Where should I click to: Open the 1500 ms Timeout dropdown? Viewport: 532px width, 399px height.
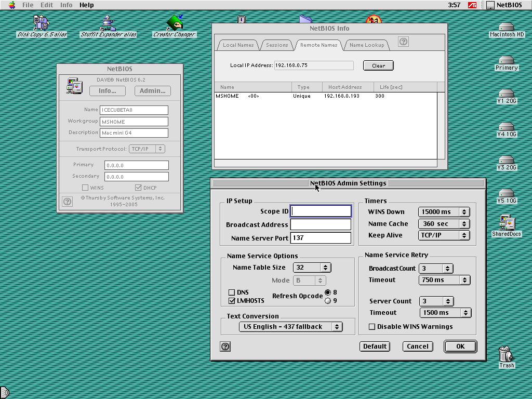[445, 312]
